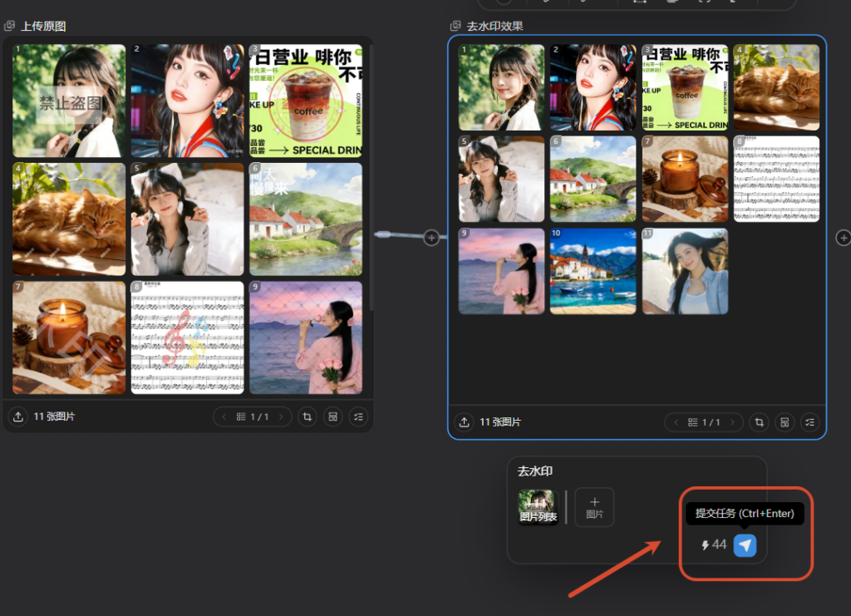Open the layout icon in the 去水印效果 footer
The width and height of the screenshot is (851, 616).
785,422
